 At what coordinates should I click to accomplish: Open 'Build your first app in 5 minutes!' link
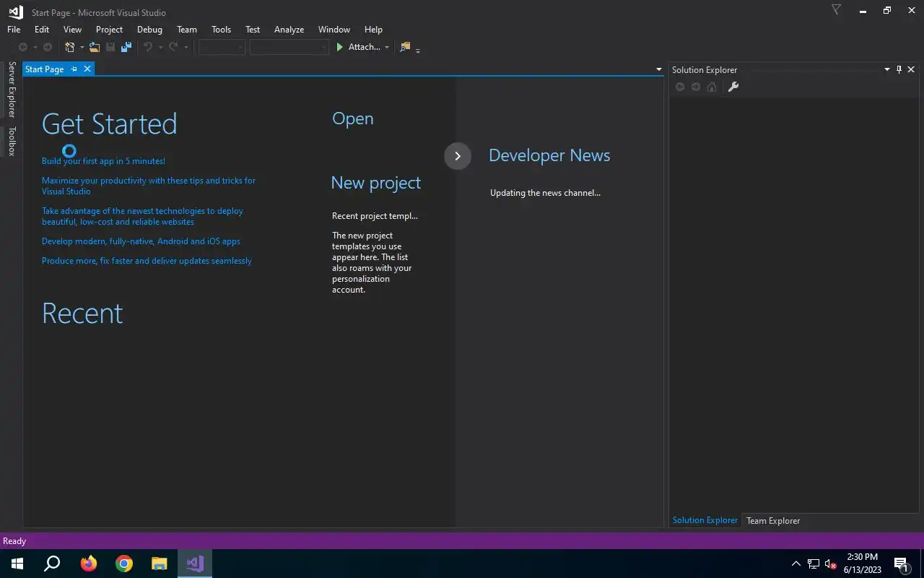tap(103, 161)
